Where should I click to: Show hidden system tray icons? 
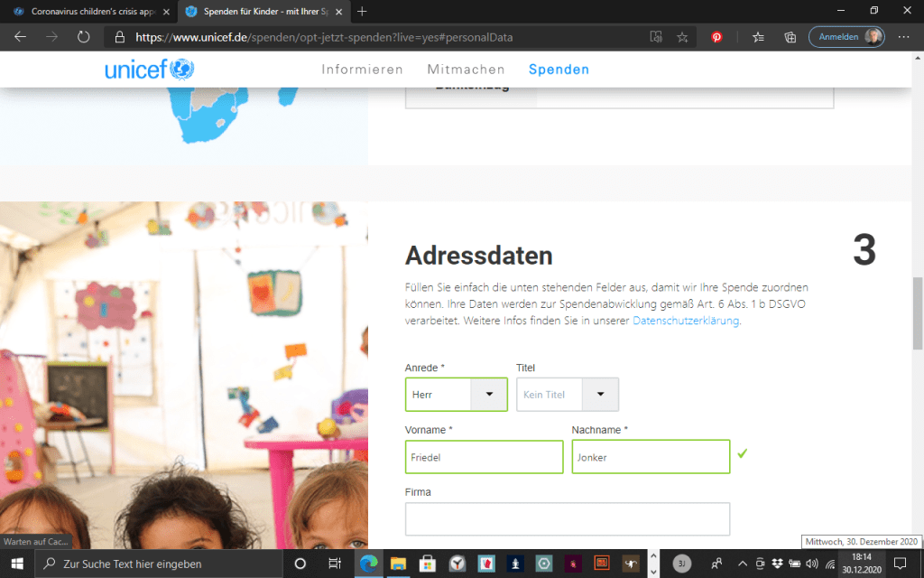click(x=742, y=564)
